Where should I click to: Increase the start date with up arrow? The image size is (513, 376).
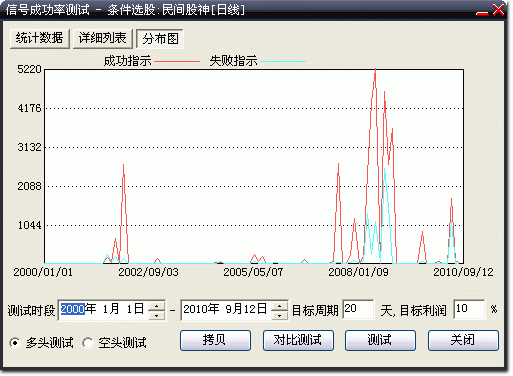(x=157, y=306)
